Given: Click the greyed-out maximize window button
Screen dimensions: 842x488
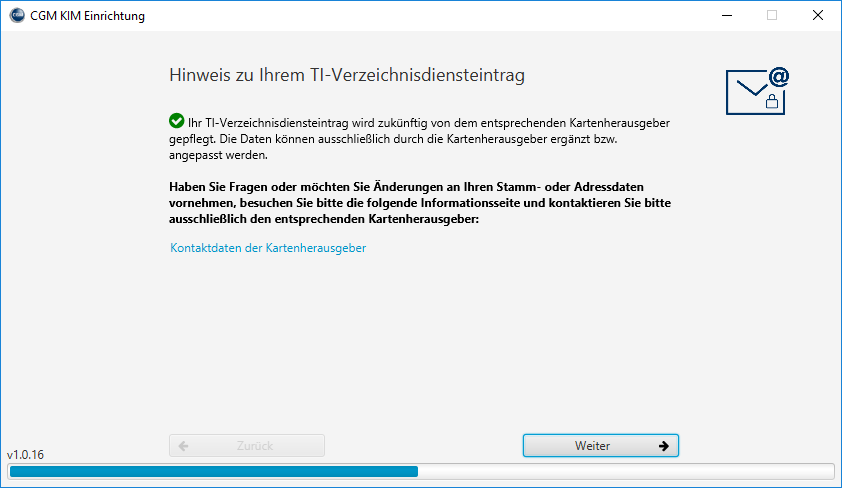Looking at the screenshot, I should [771, 15].
